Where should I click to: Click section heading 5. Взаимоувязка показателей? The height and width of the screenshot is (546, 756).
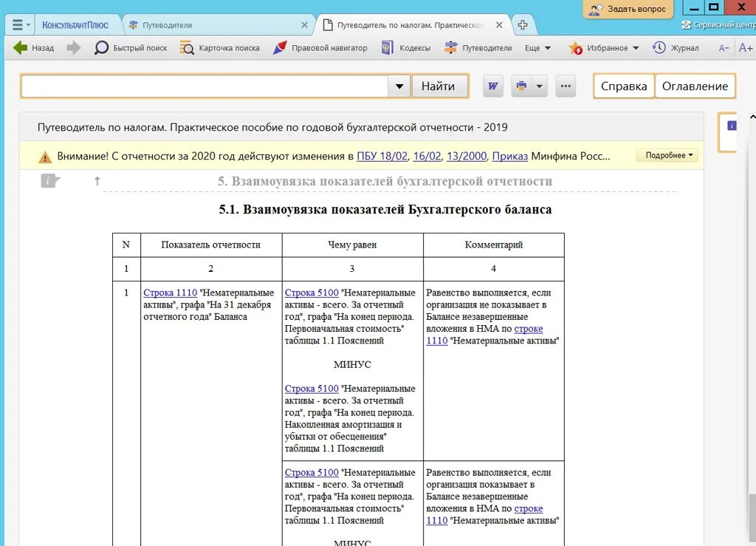tap(385, 181)
